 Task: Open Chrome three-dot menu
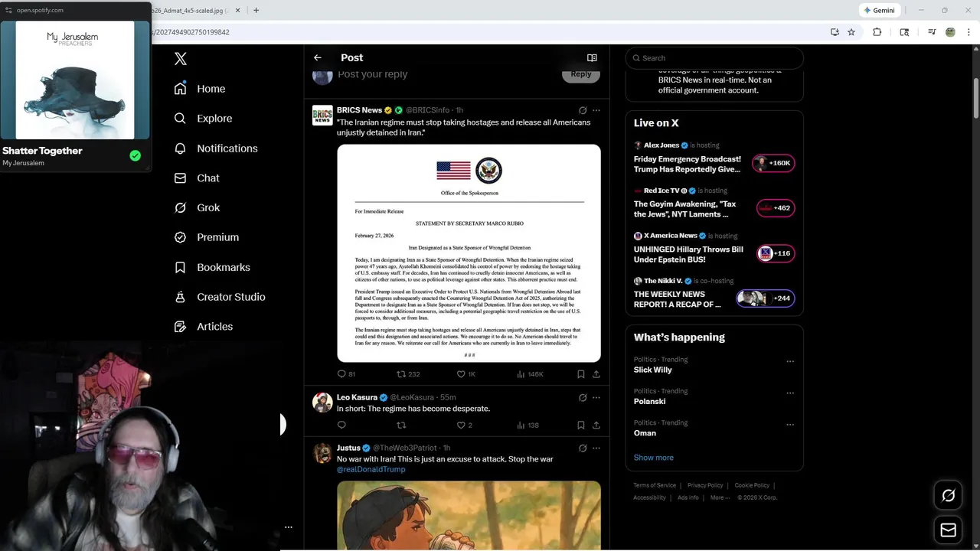tap(969, 32)
